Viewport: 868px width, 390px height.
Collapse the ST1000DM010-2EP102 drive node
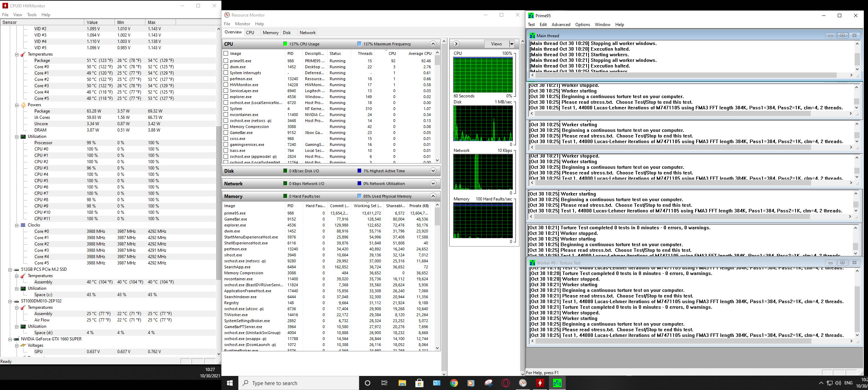point(10,301)
